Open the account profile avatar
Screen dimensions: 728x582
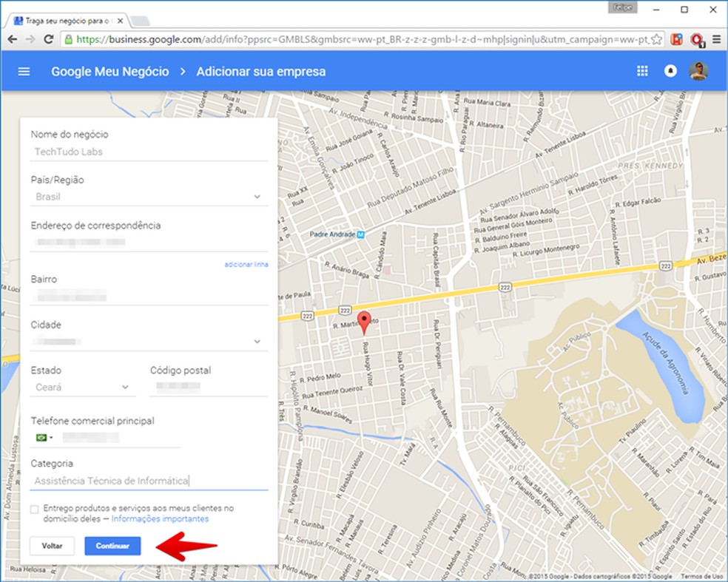click(698, 71)
